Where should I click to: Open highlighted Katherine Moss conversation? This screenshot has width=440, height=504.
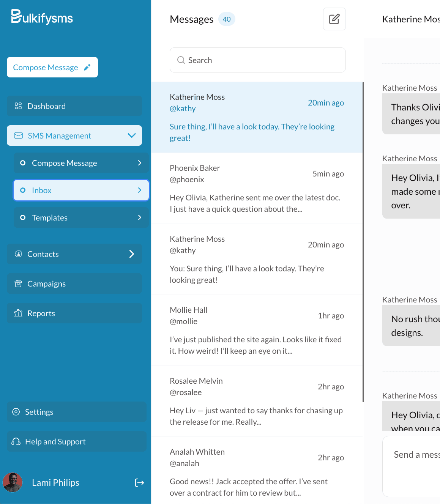[x=257, y=117]
